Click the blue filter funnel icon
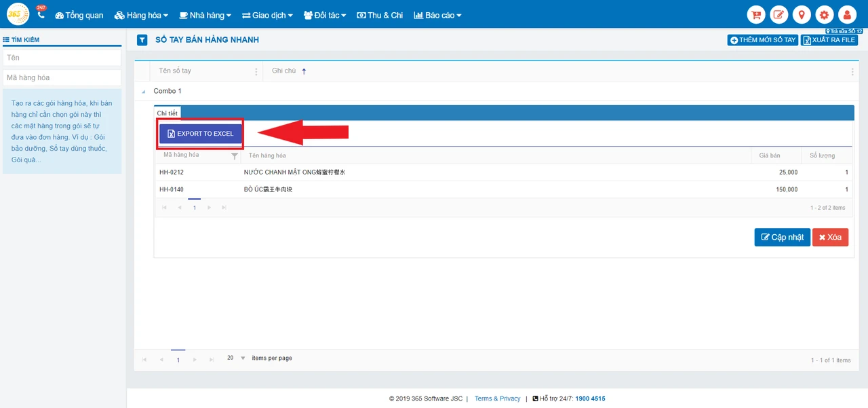868x408 pixels. tap(142, 40)
